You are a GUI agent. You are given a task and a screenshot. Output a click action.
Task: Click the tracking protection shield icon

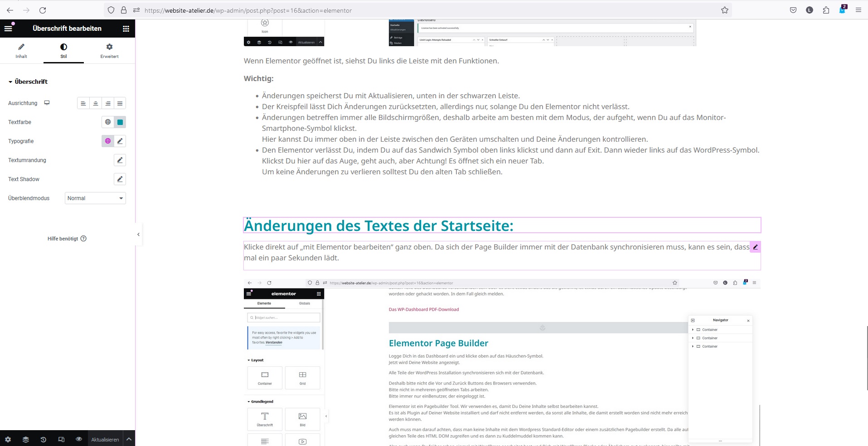pyautogui.click(x=111, y=10)
